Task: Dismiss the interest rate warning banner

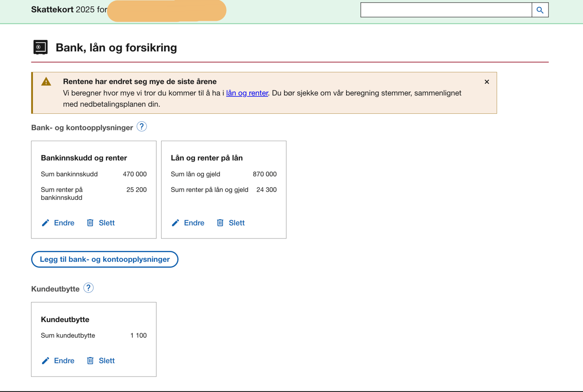Action: pyautogui.click(x=486, y=82)
